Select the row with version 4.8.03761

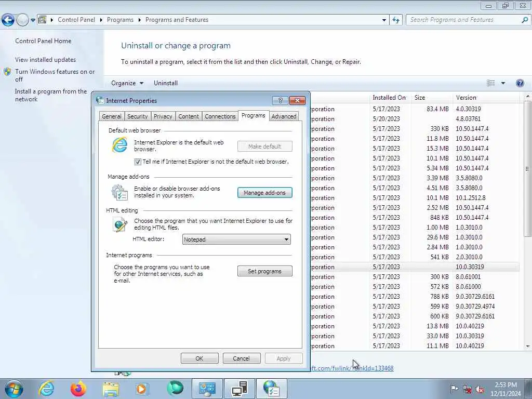[415, 119]
